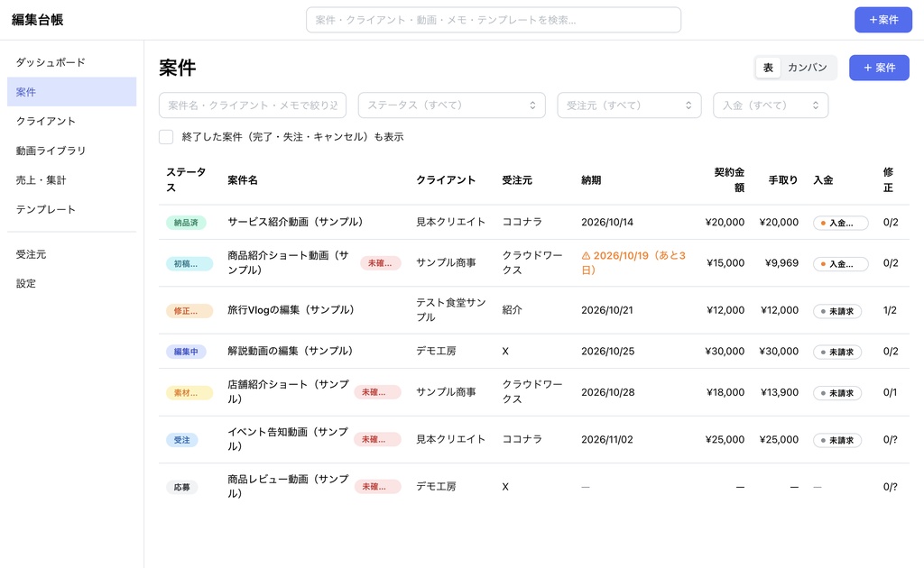Click the 納期 column header
Image resolution: width=924 pixels, height=568 pixels.
591,180
